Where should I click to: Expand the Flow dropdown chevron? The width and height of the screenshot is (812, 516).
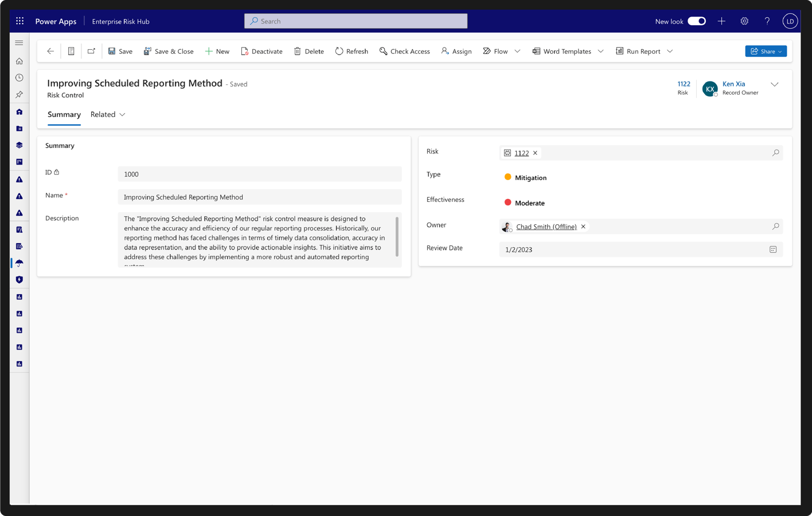[x=517, y=51]
